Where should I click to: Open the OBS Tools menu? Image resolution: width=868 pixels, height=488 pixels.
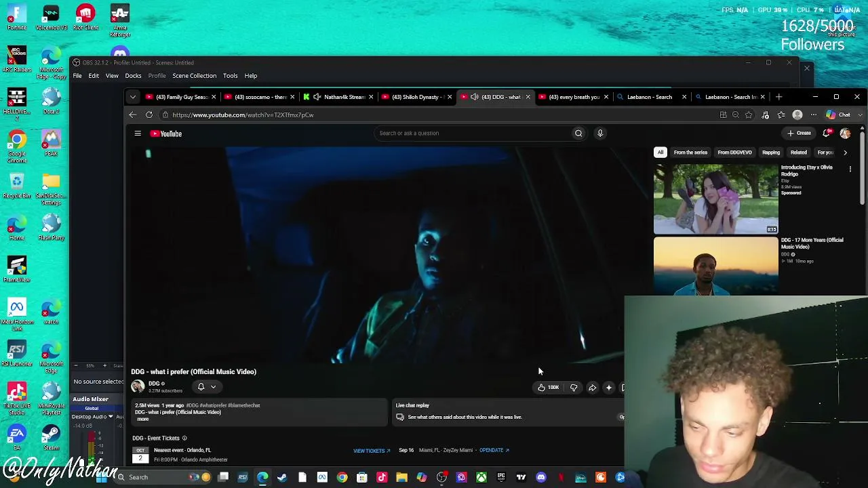point(231,76)
